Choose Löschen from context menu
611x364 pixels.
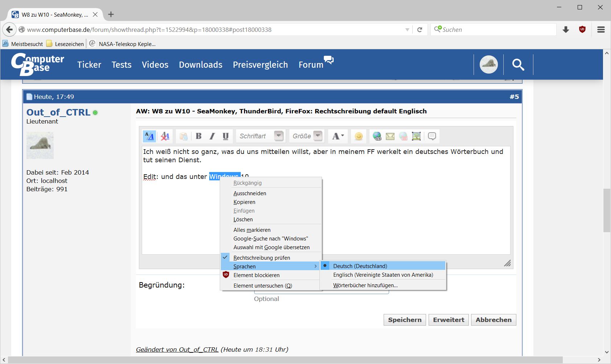pyautogui.click(x=271, y=219)
